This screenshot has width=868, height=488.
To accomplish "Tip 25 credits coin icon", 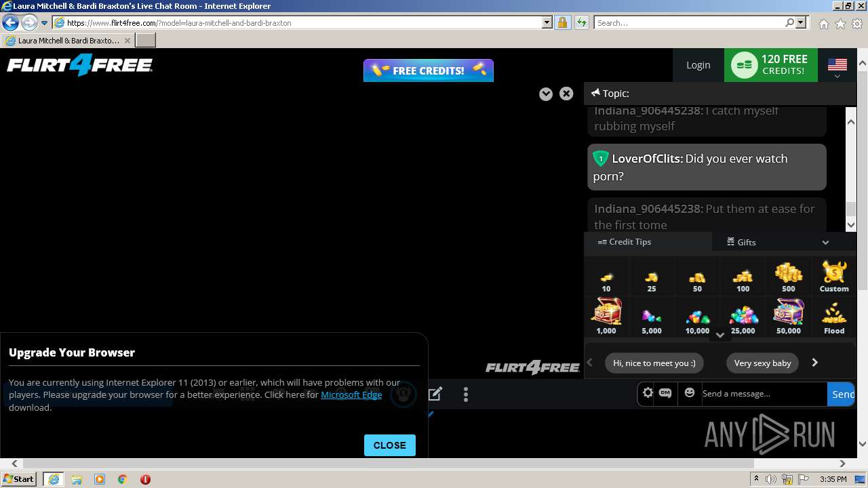I will (x=651, y=277).
